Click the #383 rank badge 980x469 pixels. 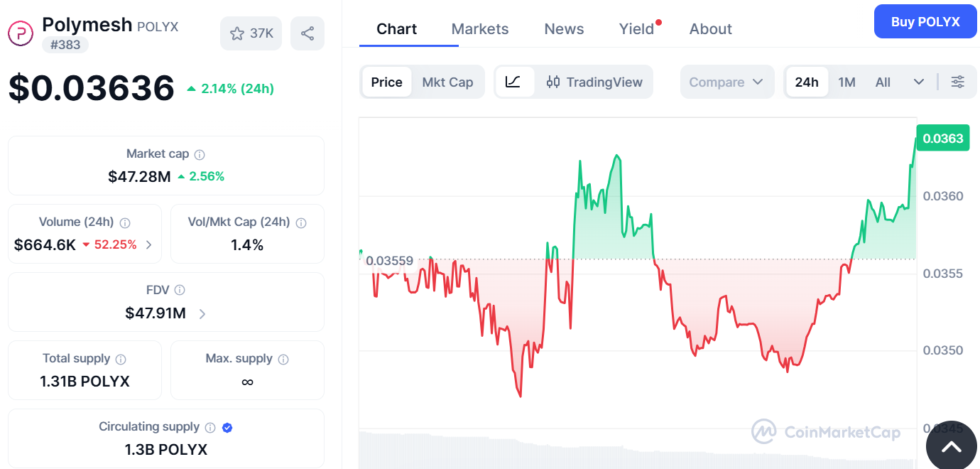[x=65, y=45]
